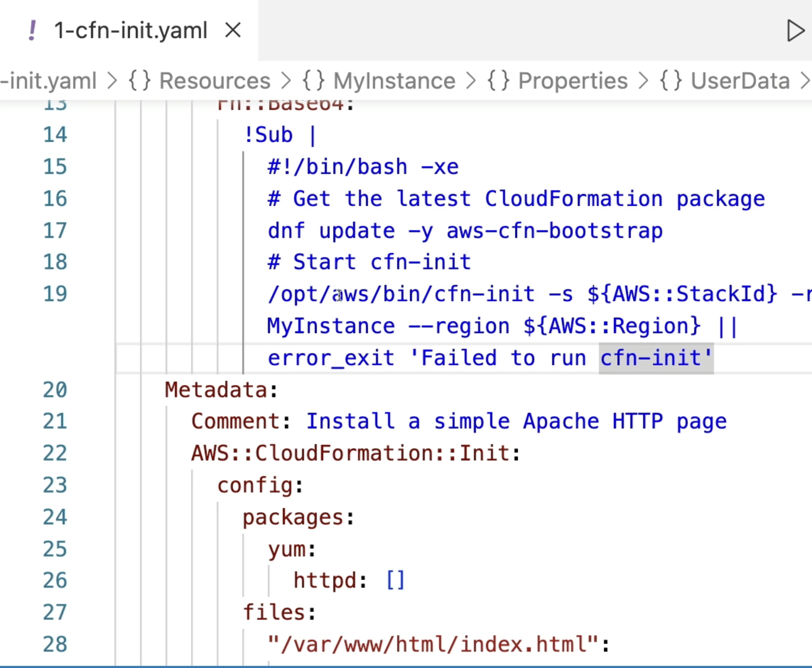812x668 pixels.
Task: Open the Resources breadcrumb
Action: pyautogui.click(x=215, y=81)
